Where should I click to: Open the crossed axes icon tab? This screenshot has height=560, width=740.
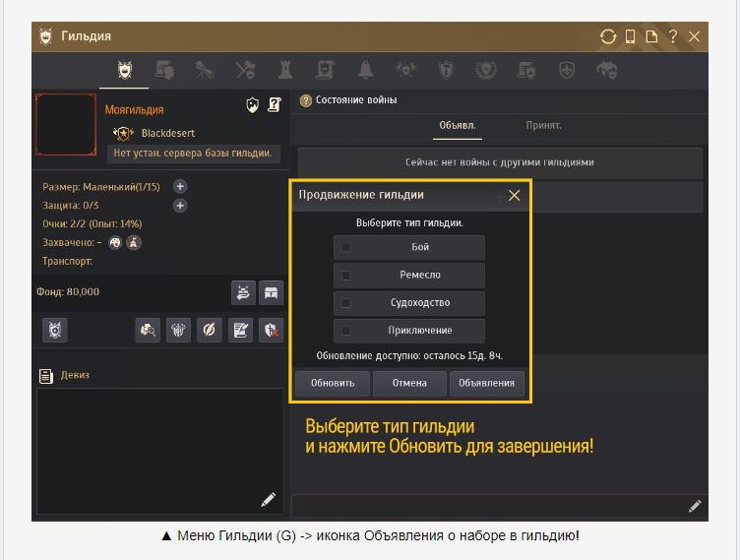pos(245,70)
